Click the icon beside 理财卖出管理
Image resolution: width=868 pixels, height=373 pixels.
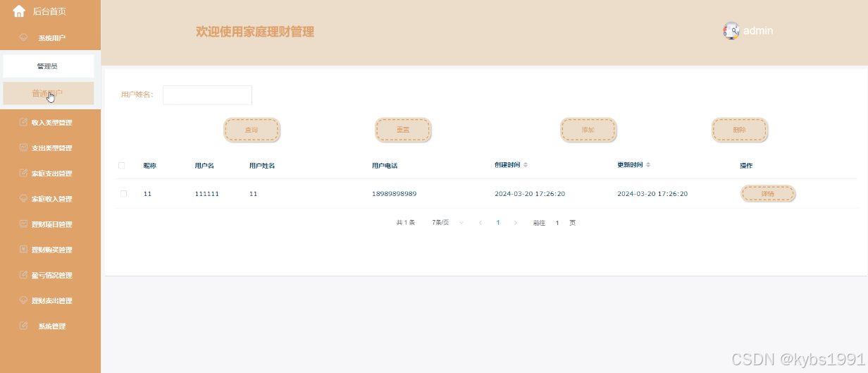(x=23, y=300)
